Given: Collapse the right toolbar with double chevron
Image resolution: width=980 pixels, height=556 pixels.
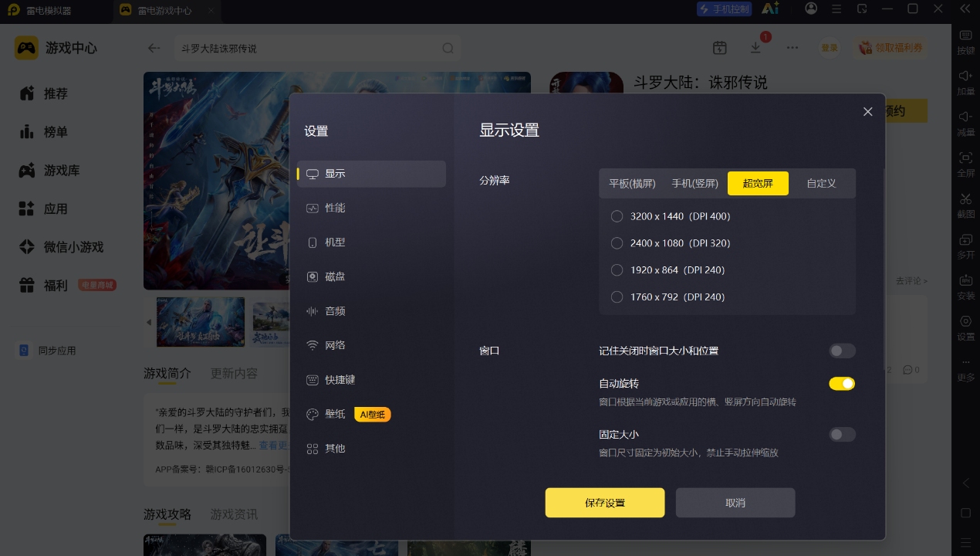Looking at the screenshot, I should [x=965, y=8].
